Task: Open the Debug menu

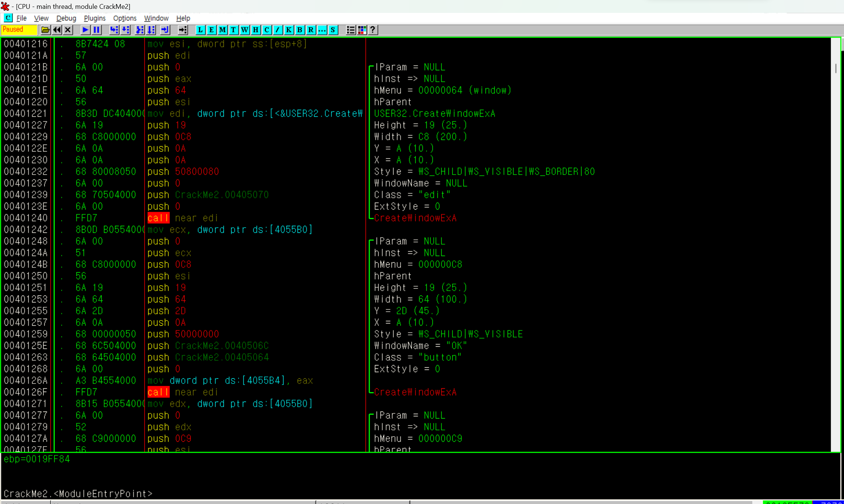Action: (x=66, y=18)
